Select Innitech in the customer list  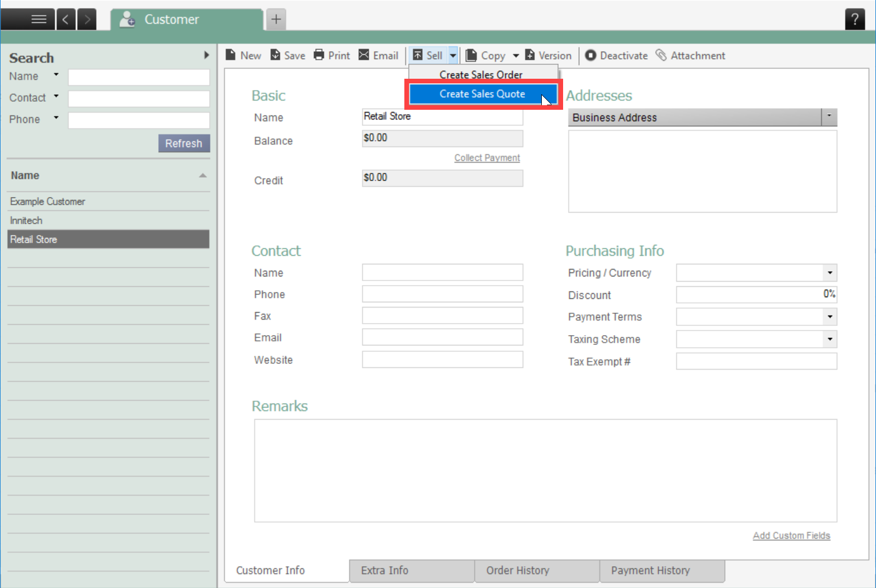pyautogui.click(x=108, y=220)
